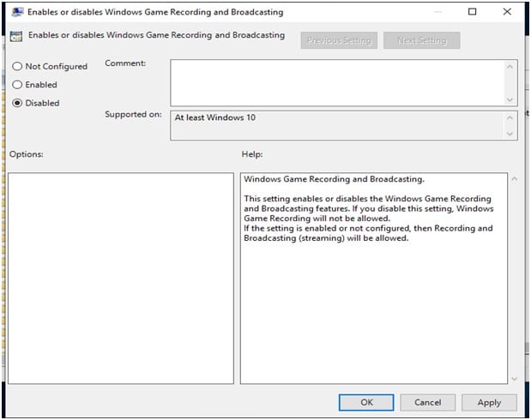Click inside the Comment text box

337,83
